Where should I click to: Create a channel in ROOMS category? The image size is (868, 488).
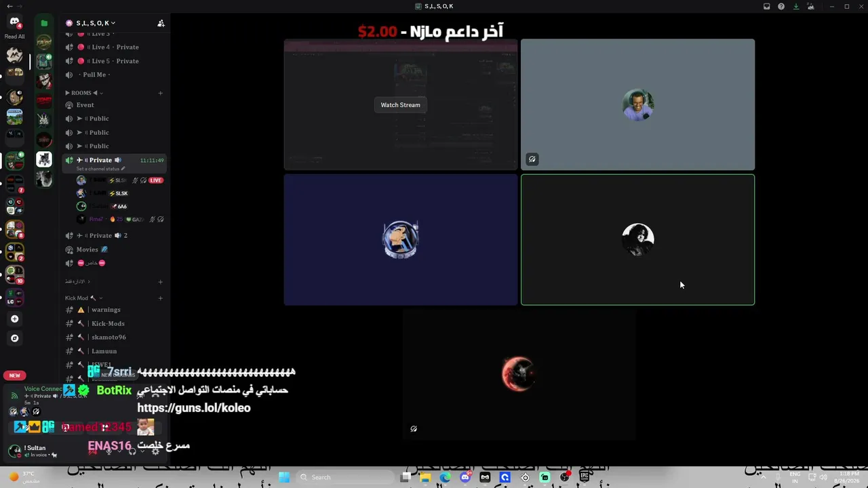click(161, 93)
